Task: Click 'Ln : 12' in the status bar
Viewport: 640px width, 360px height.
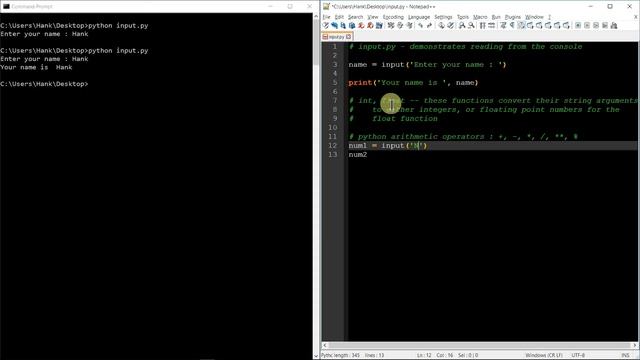Action: (x=424, y=355)
